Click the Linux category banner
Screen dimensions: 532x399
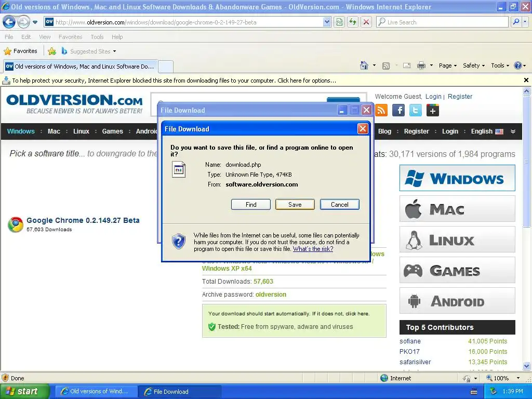pyautogui.click(x=457, y=240)
